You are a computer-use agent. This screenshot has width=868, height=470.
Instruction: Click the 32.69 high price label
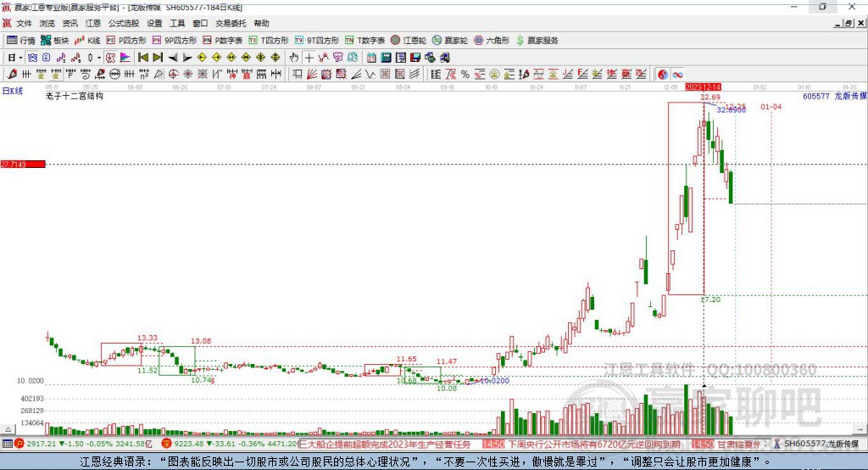pyautogui.click(x=710, y=98)
